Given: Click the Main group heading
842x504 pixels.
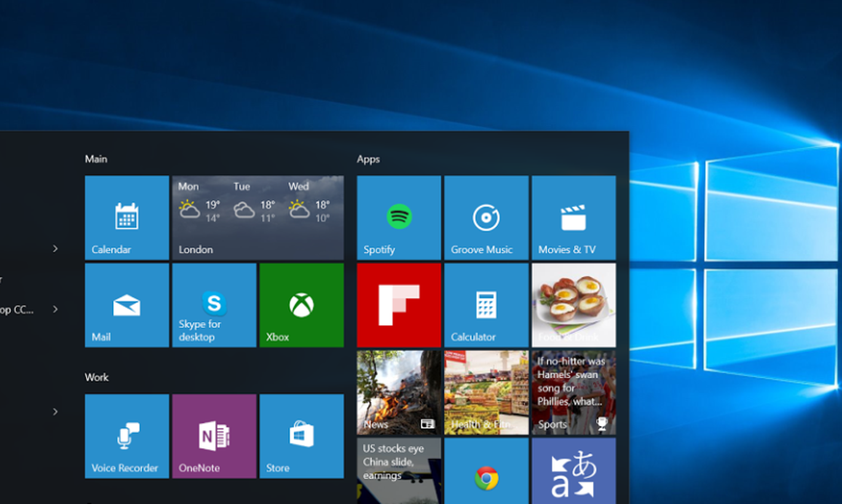Looking at the screenshot, I should tap(96, 159).
